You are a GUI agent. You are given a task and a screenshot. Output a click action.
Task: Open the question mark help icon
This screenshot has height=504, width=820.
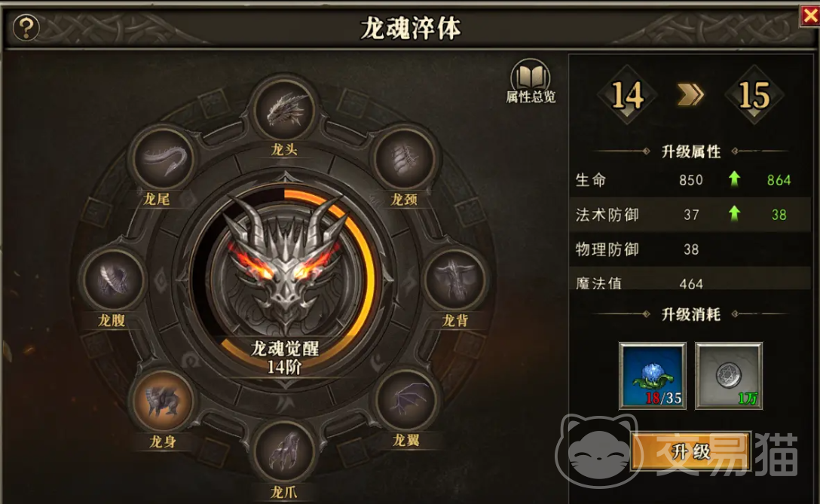26,27
